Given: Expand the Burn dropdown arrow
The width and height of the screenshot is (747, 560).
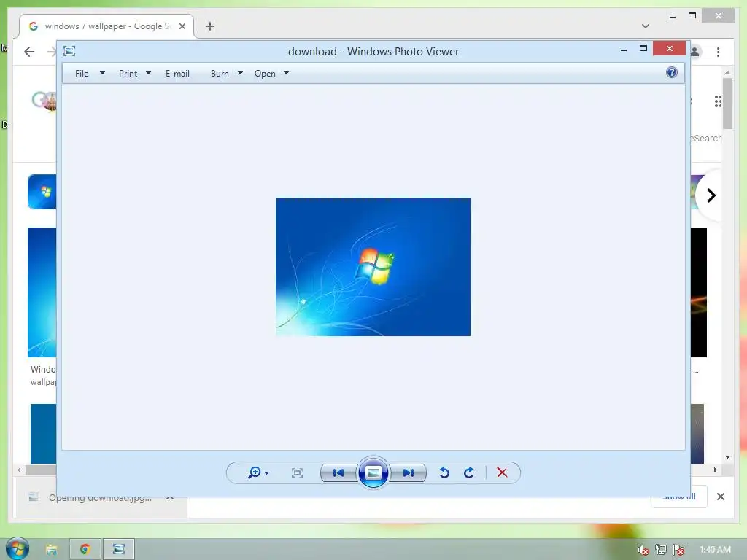Looking at the screenshot, I should click(x=240, y=74).
